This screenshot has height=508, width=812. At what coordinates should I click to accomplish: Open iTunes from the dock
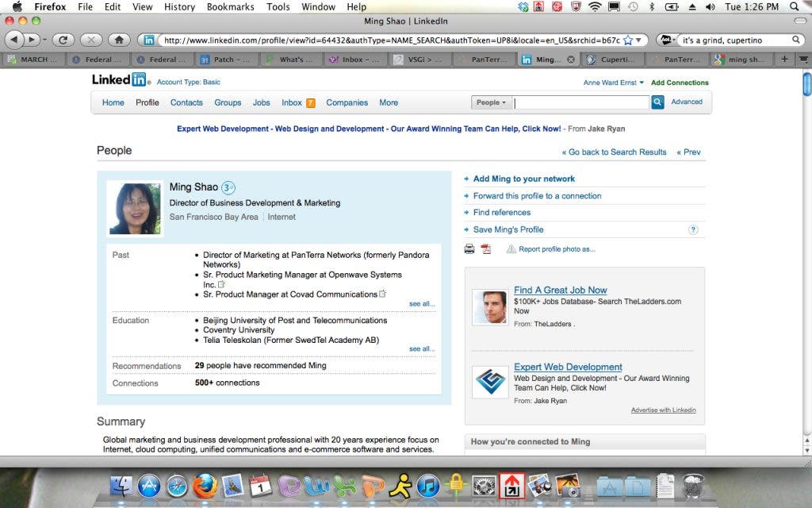[428, 487]
